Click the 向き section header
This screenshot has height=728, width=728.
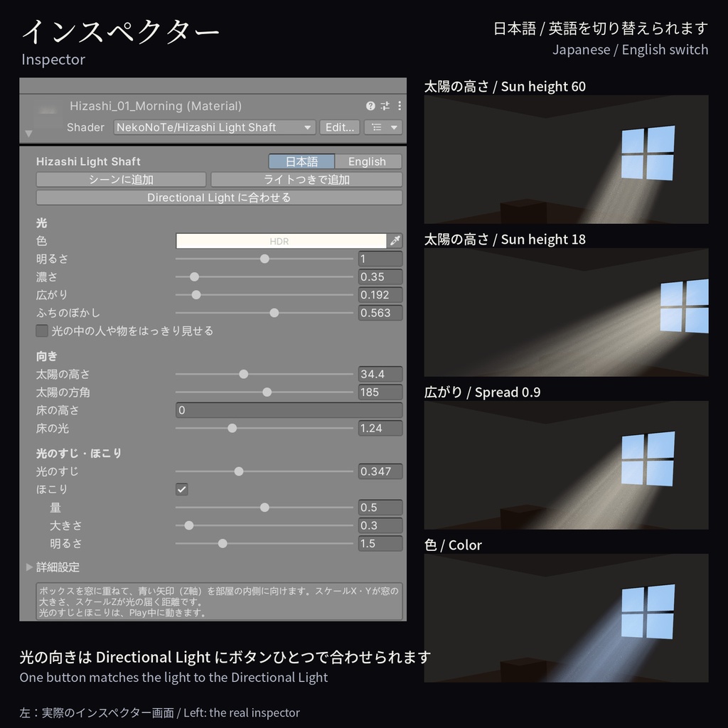tap(47, 356)
